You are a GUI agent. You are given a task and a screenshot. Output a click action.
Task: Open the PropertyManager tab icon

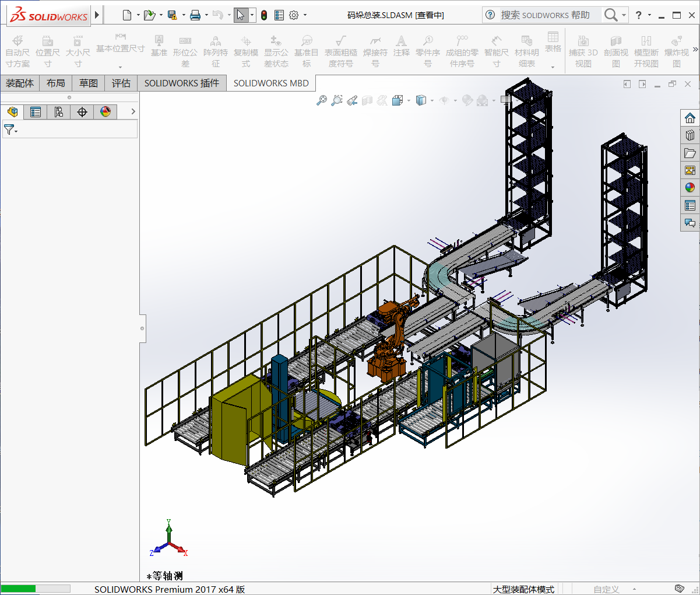(36, 112)
